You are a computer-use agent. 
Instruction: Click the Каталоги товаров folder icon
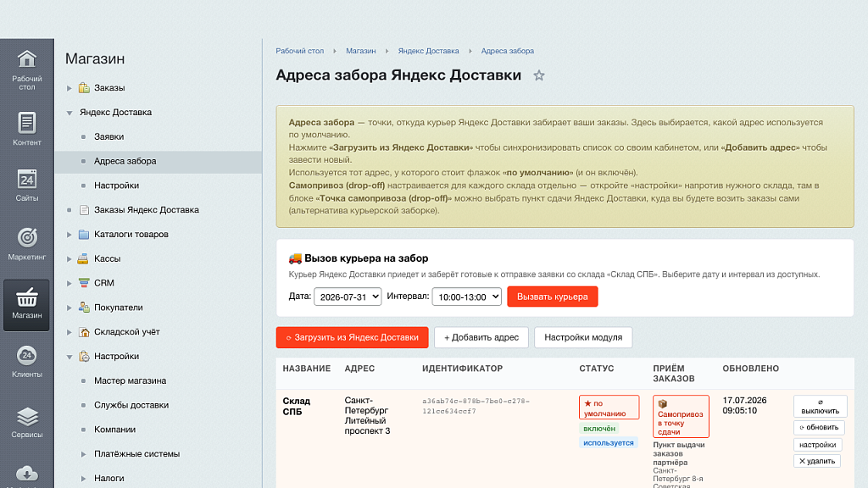tap(84, 234)
